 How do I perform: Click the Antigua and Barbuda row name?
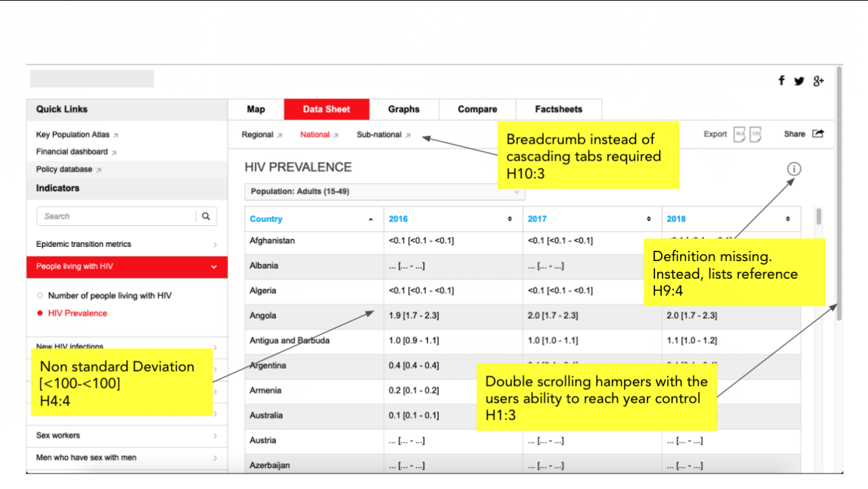coord(290,340)
